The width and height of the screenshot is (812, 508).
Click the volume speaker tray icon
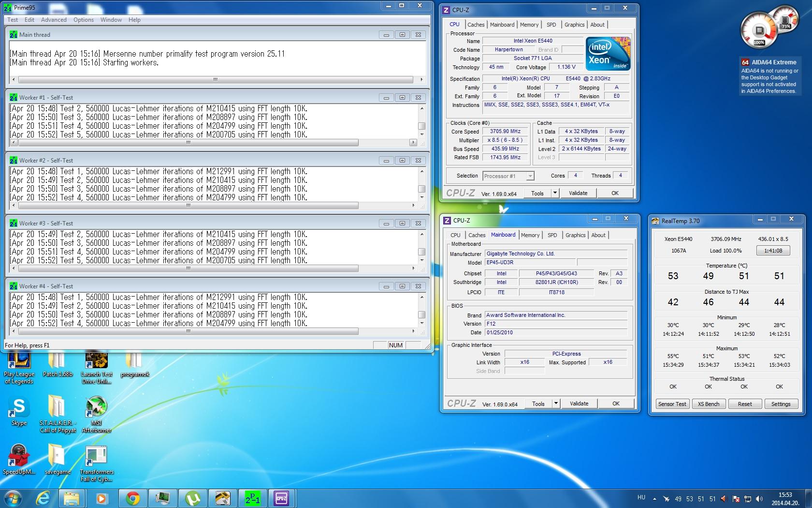759,499
